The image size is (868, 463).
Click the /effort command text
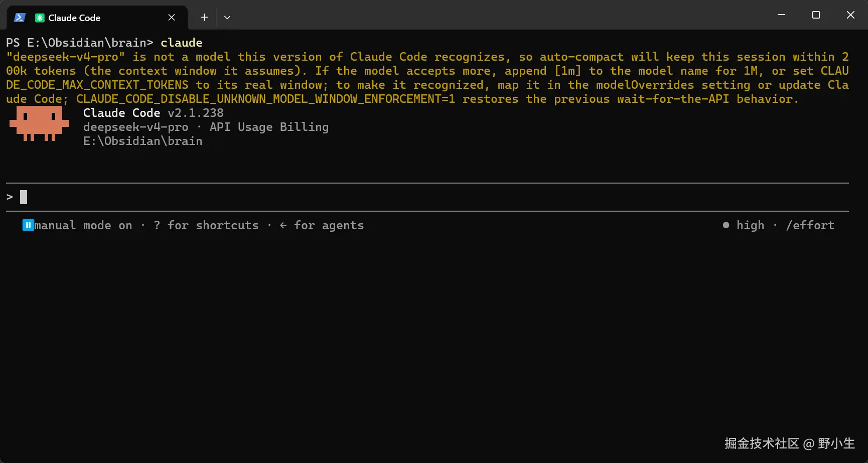click(x=810, y=225)
